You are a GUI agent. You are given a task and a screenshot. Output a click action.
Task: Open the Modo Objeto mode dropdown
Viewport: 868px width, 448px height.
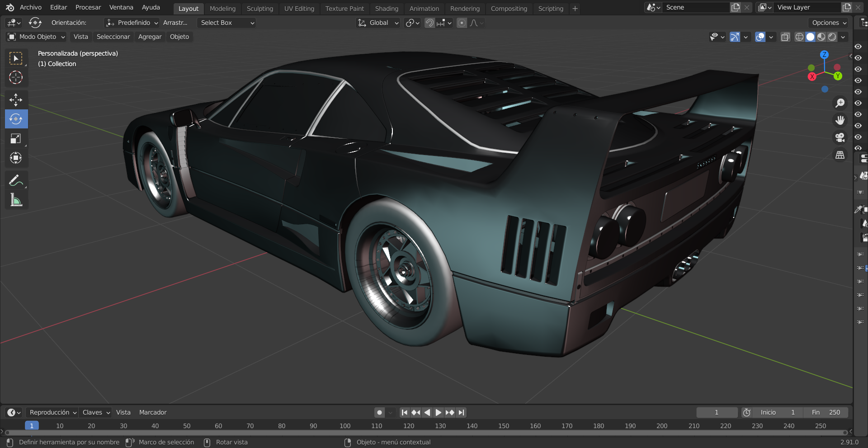pos(37,37)
